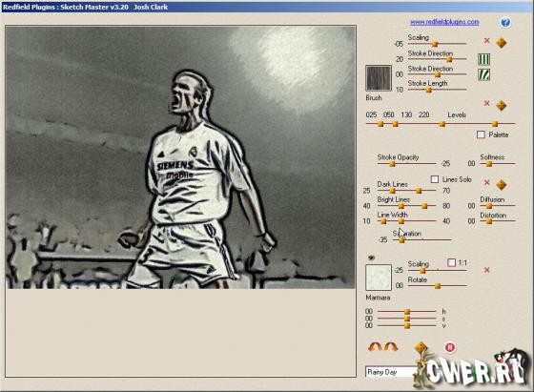This screenshot has width=534, height=392.
Task: Toggle the small eye icon above the Marmara texture
Action: pos(371,258)
